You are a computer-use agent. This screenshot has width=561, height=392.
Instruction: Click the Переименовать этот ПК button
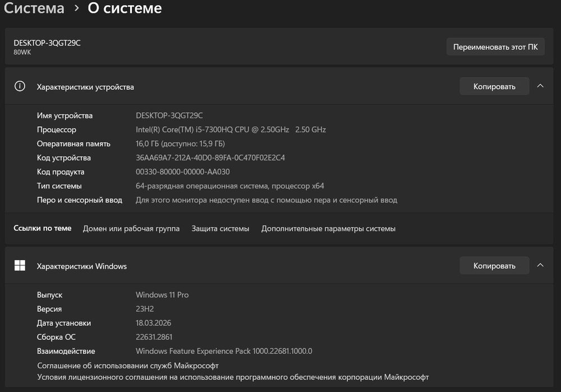pos(495,47)
